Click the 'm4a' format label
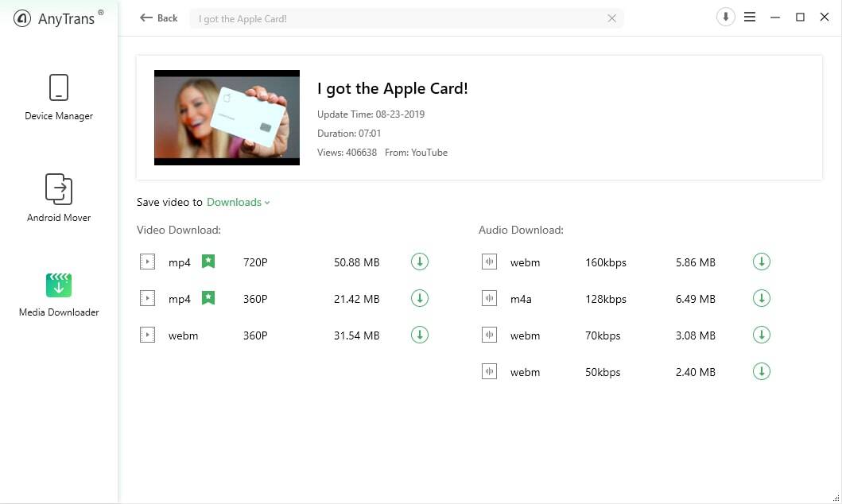 tap(521, 299)
